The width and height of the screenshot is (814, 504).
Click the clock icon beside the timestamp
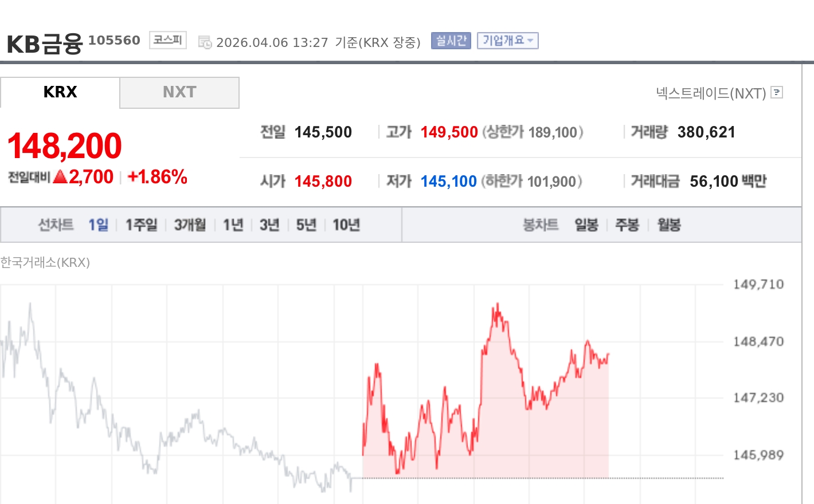click(205, 41)
